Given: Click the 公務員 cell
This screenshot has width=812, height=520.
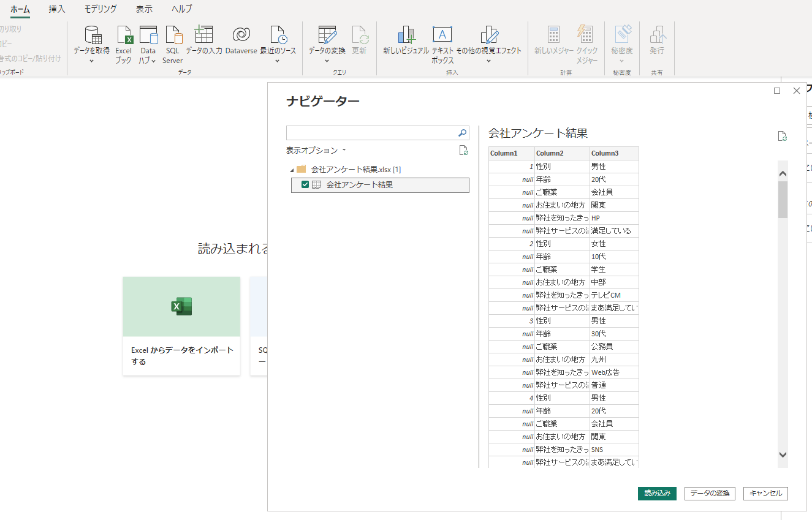Looking at the screenshot, I should [x=614, y=347].
